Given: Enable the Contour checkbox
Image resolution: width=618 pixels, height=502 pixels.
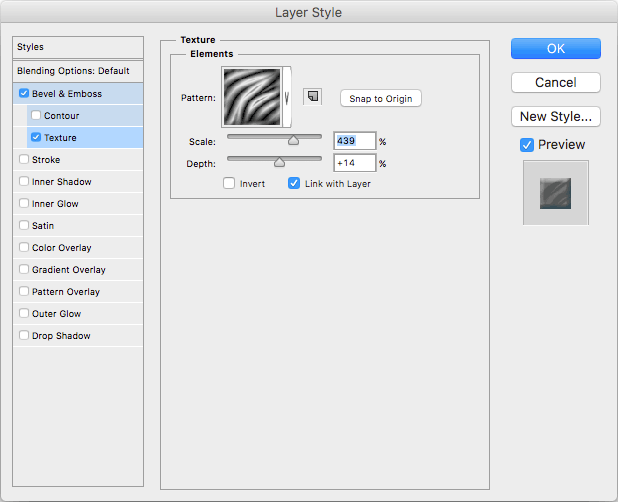Looking at the screenshot, I should point(36,115).
